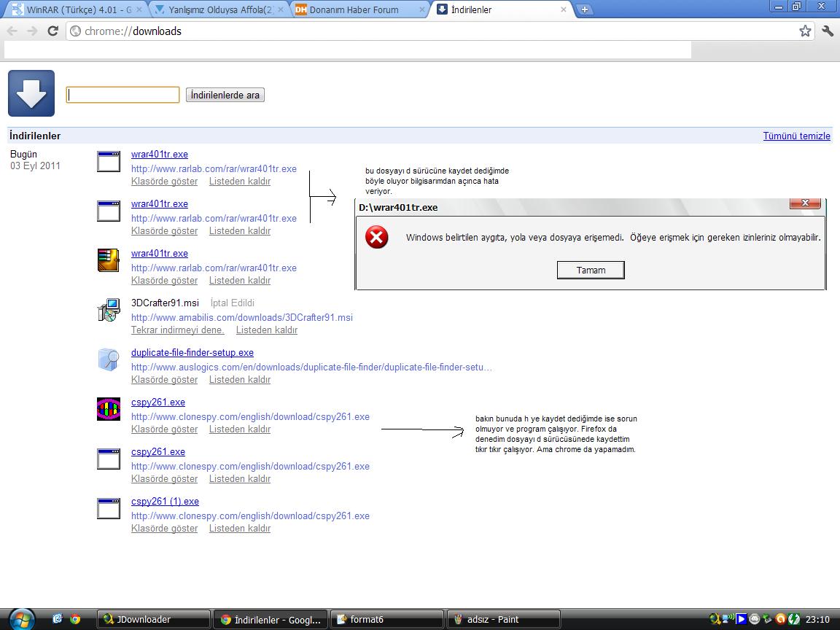This screenshot has height=630, width=840.
Task: Close the Donanım Haber Forum tab
Action: click(x=422, y=9)
